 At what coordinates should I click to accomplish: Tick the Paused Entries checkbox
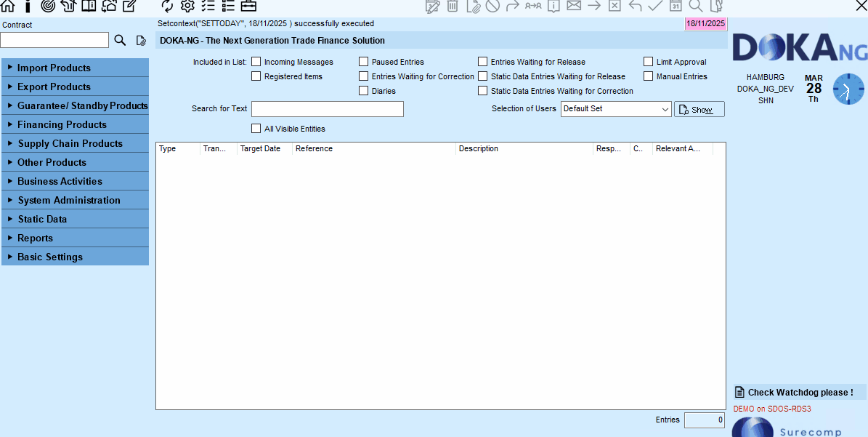coord(363,62)
